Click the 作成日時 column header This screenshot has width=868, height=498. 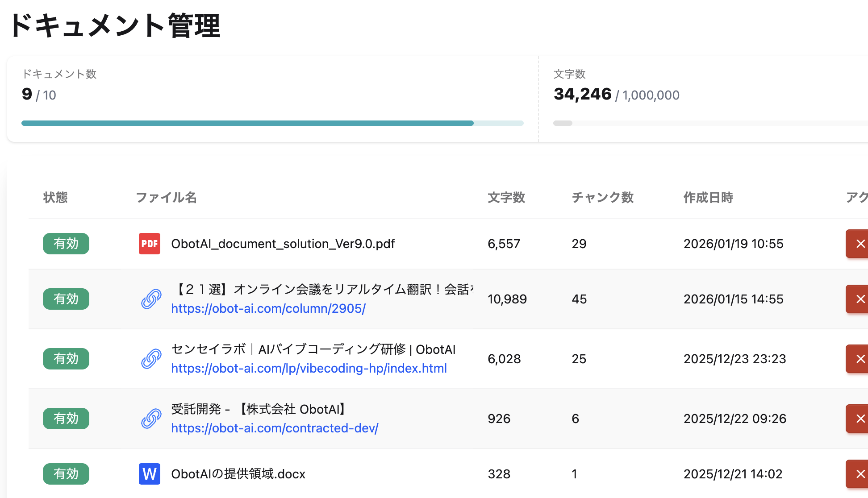pos(708,197)
